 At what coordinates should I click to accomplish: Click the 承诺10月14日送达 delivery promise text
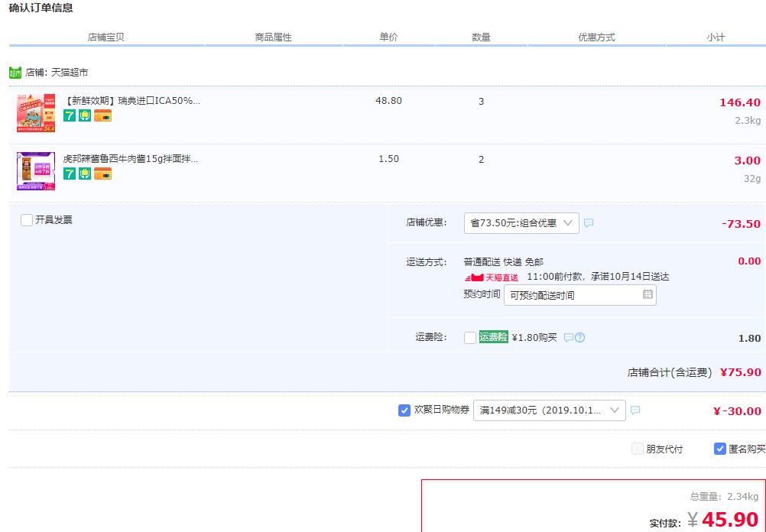coord(630,277)
